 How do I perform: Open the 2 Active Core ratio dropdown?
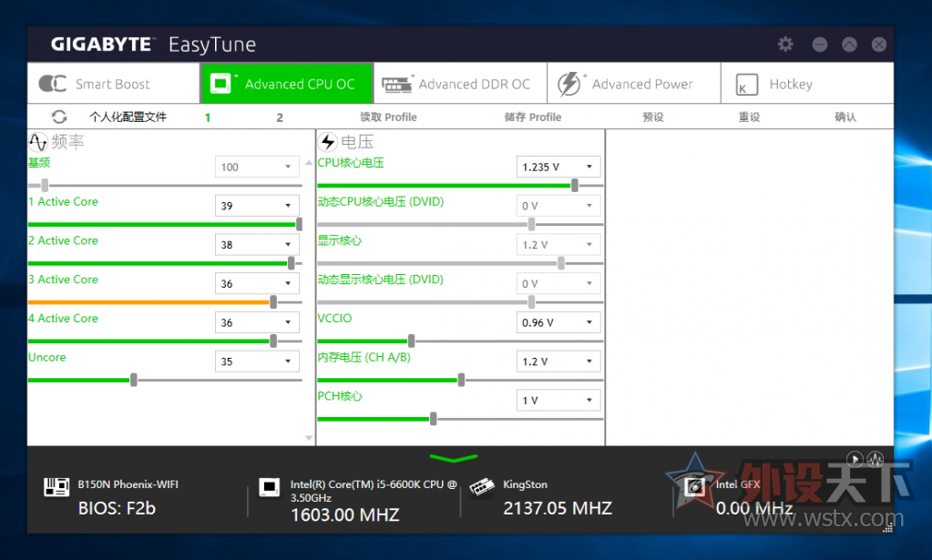tap(257, 245)
